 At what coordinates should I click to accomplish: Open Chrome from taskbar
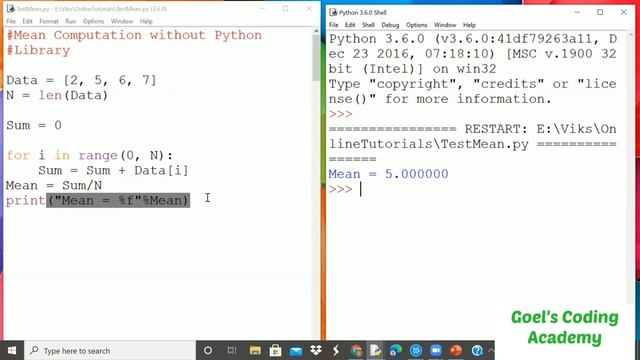click(x=356, y=351)
